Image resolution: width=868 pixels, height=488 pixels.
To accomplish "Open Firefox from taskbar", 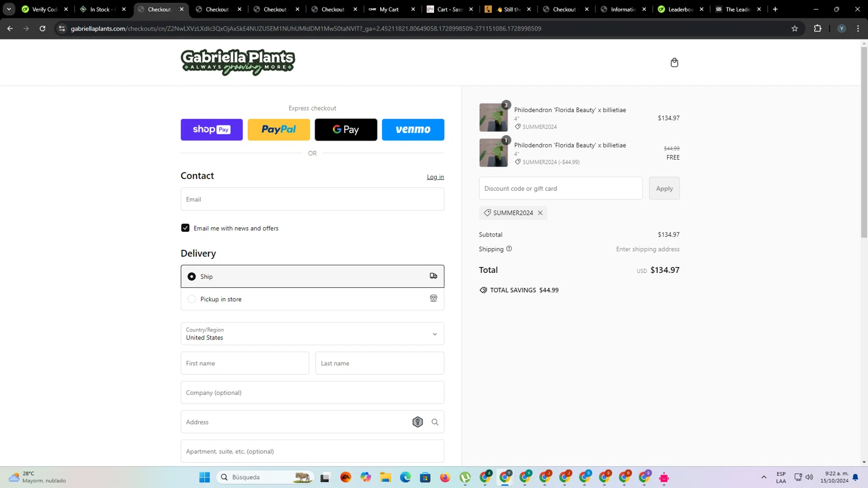I will (x=445, y=477).
